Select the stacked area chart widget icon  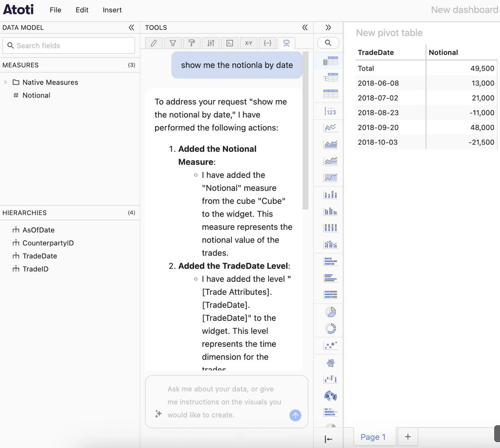pos(330,161)
